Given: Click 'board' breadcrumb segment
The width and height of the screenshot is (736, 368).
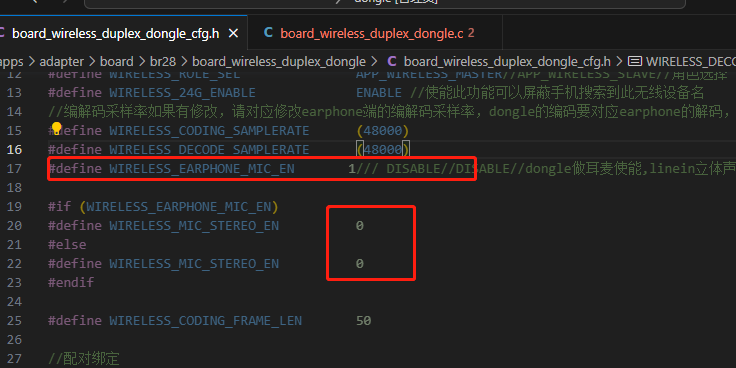Looking at the screenshot, I should click(116, 61).
